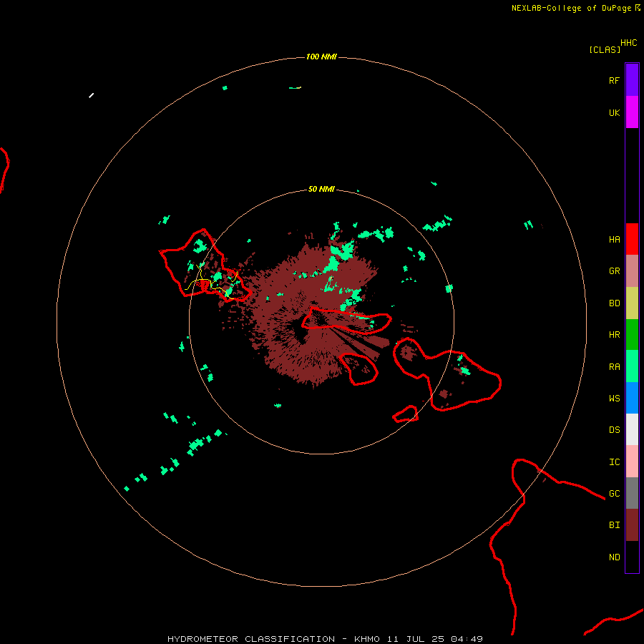Select the BI brown legend swatch
Viewport: 644px width, 644px height.
(632, 525)
